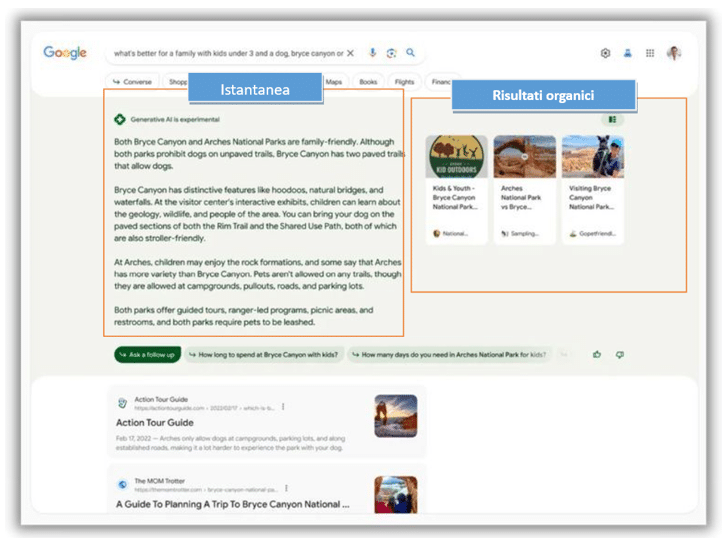722x538 pixels.
Task: Click The MOM Trotter result thumbnail
Action: pyautogui.click(x=396, y=494)
